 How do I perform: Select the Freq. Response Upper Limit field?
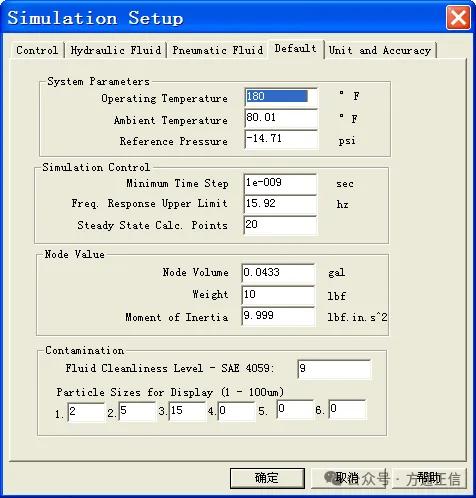[280, 204]
